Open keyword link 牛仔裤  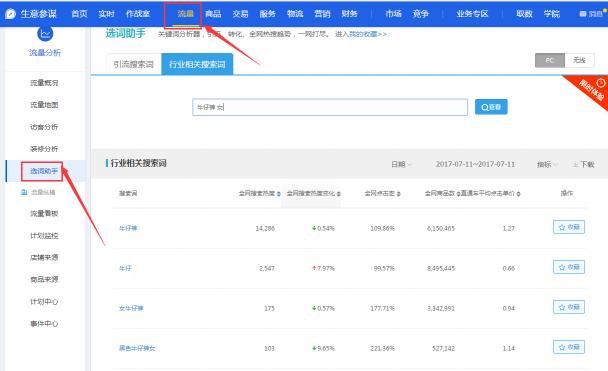point(128,228)
